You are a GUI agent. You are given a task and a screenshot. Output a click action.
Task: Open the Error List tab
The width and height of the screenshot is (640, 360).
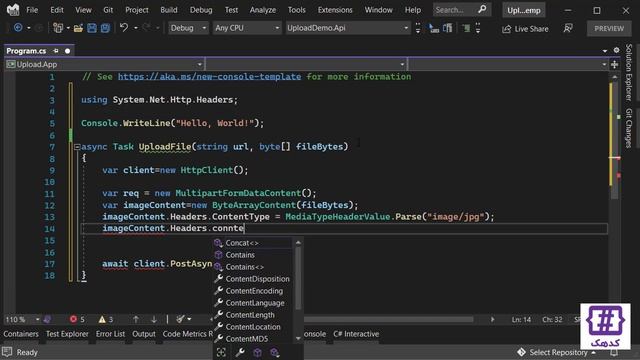[110, 334]
